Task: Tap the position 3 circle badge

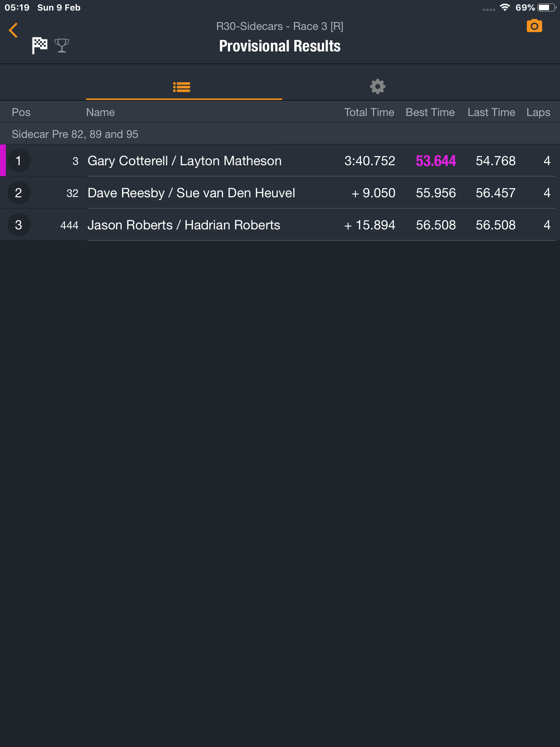Action: pos(19,225)
